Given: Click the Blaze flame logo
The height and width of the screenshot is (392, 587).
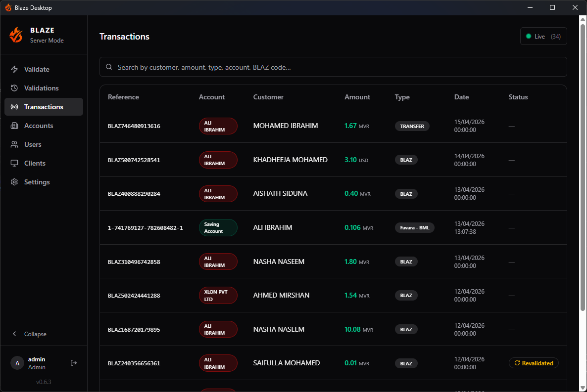Looking at the screenshot, I should [x=15, y=35].
